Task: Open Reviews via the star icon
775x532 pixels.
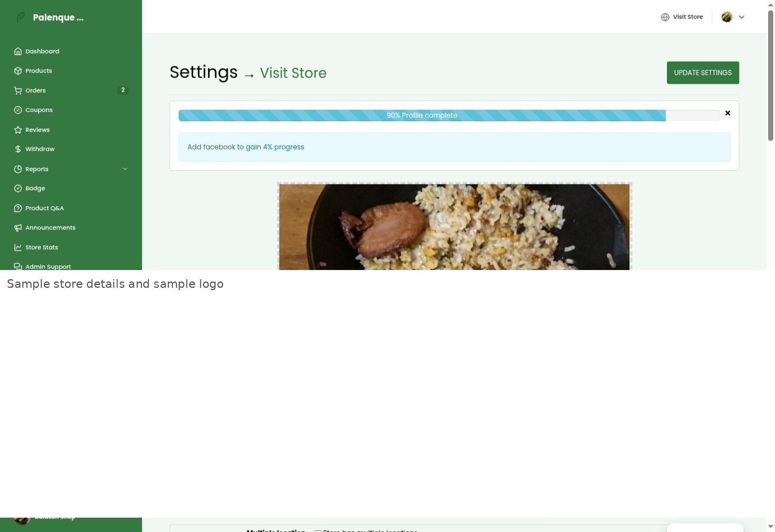Action: pos(18,130)
